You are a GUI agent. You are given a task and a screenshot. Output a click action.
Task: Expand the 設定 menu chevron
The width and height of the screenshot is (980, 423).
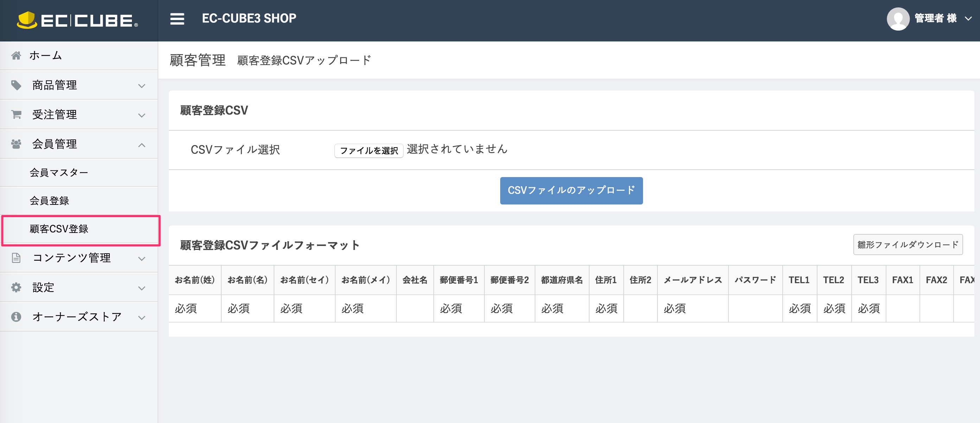(142, 288)
